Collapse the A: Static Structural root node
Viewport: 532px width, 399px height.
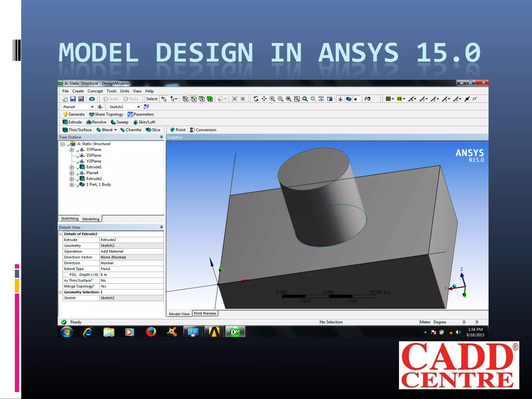click(62, 144)
